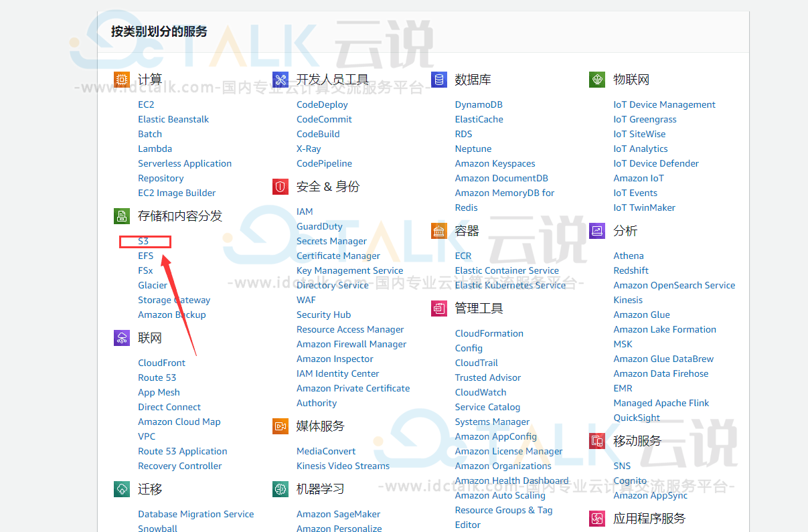
Task: Open Amazon DocumentDB
Action: click(x=501, y=178)
